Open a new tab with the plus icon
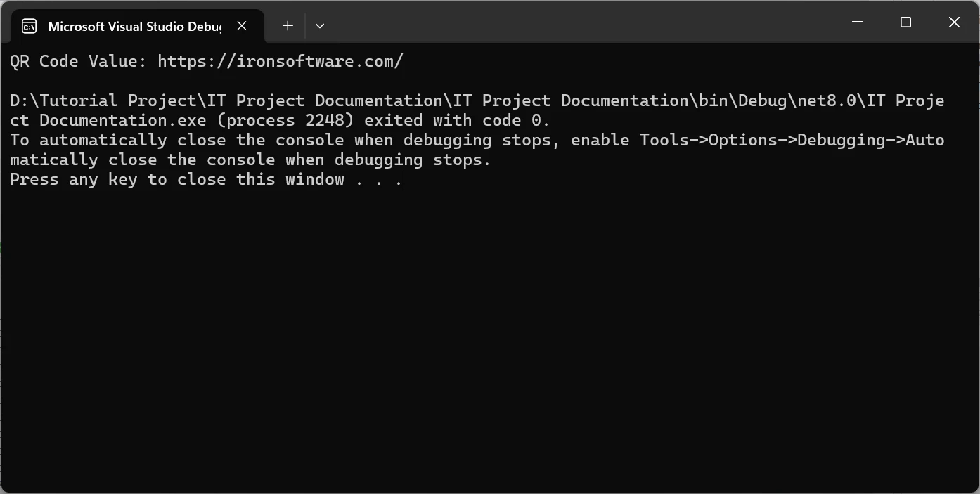The height and width of the screenshot is (494, 980). pos(288,26)
